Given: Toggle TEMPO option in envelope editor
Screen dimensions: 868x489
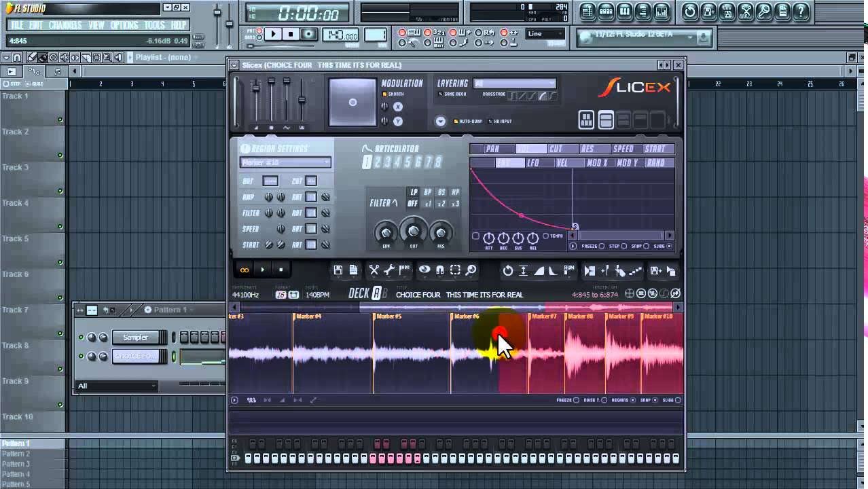Looking at the screenshot, I should [545, 236].
